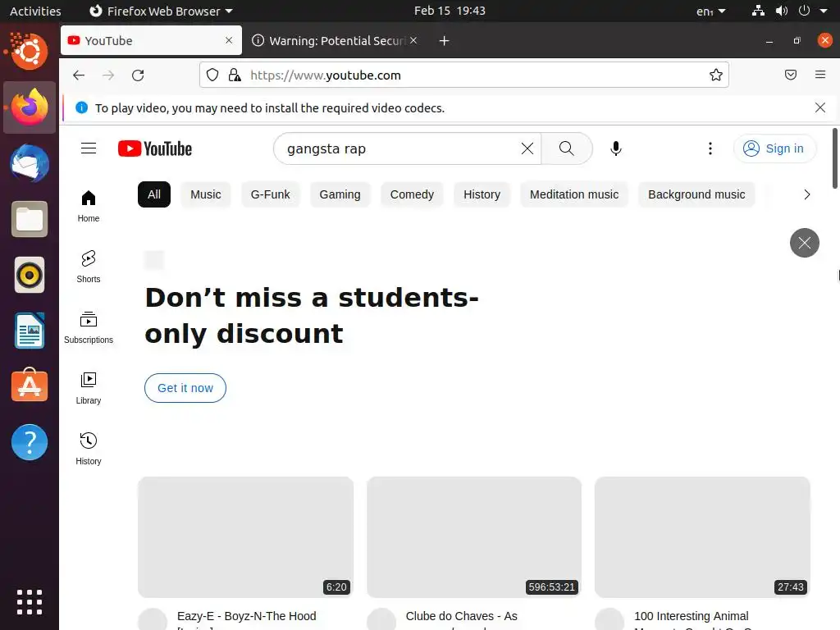Select the YouTube browser tab
Image resolution: width=840 pixels, height=630 pixels.
tap(151, 41)
